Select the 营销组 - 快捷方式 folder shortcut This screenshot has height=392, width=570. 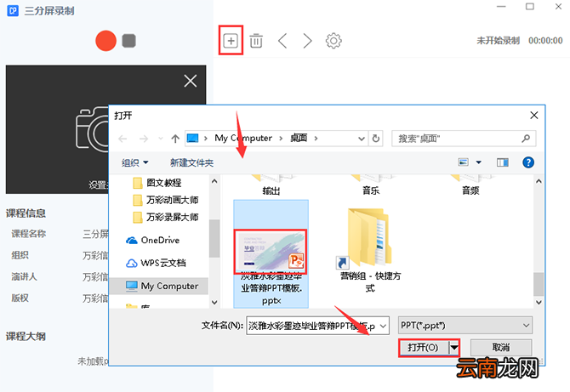click(370, 251)
